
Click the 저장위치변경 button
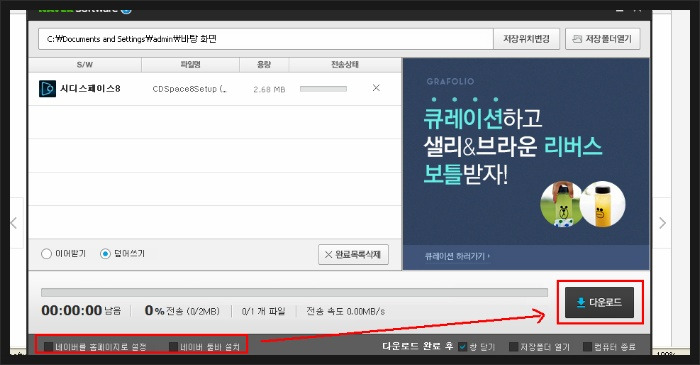coord(526,39)
